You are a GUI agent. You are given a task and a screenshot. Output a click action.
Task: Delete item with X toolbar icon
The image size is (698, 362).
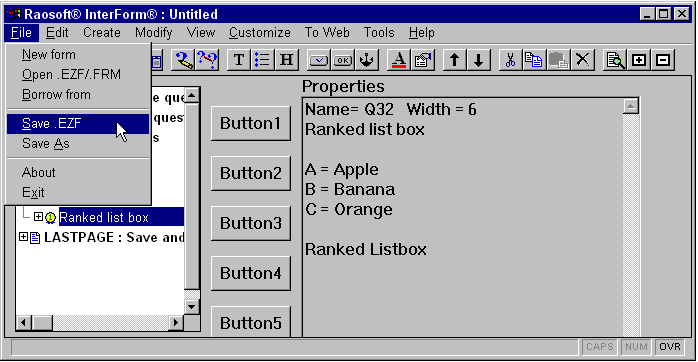[582, 60]
